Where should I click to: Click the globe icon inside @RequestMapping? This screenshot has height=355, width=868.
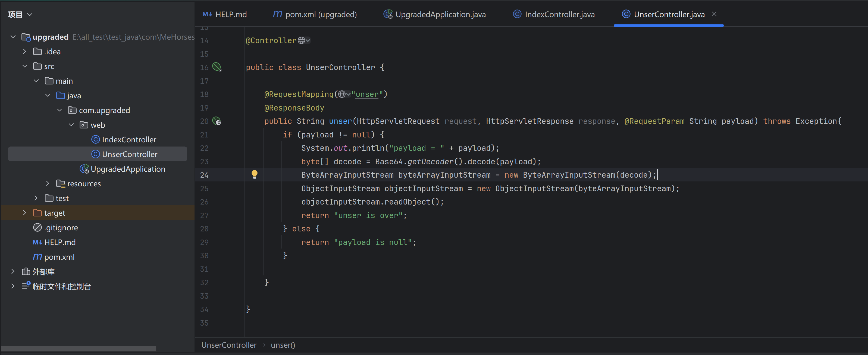coord(342,94)
